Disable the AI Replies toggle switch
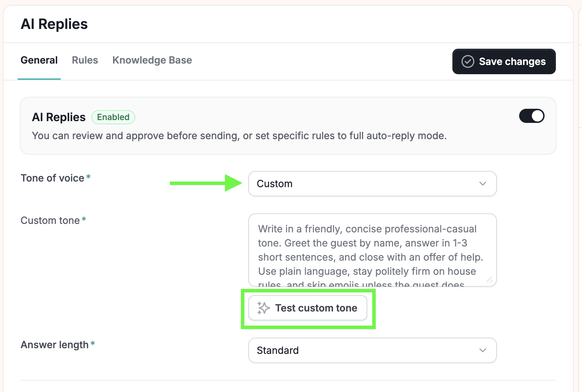The image size is (582, 392). (531, 116)
